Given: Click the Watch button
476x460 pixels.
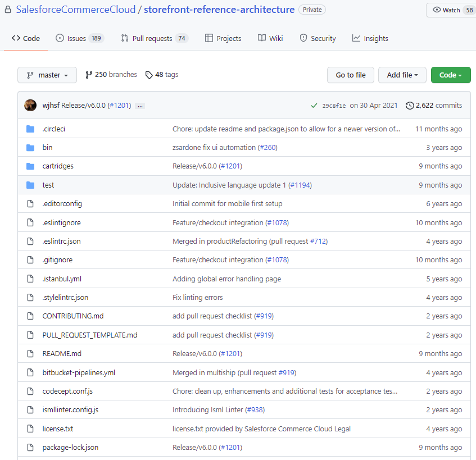Looking at the screenshot, I should pos(451,10).
